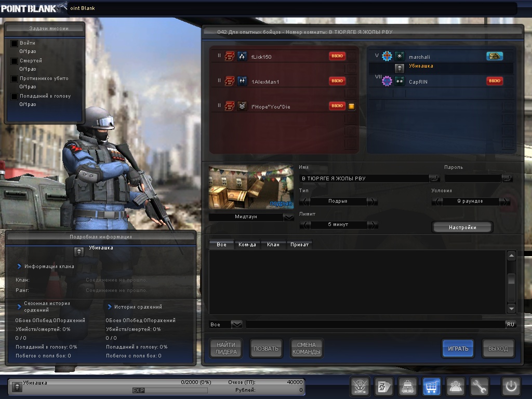Viewport: 532px width, 399px height.
Task: Open the community people icon
Action: 456,387
